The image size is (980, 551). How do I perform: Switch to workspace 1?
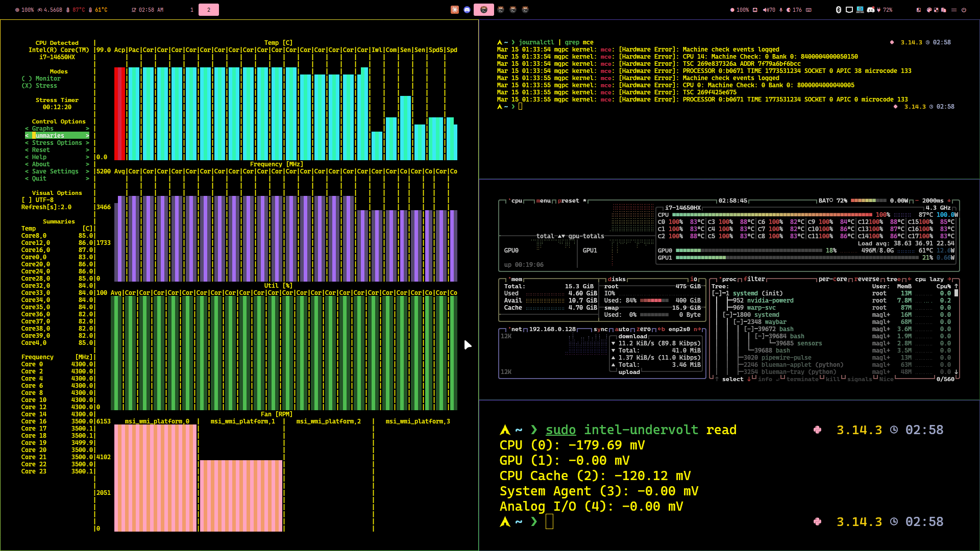[x=192, y=10]
